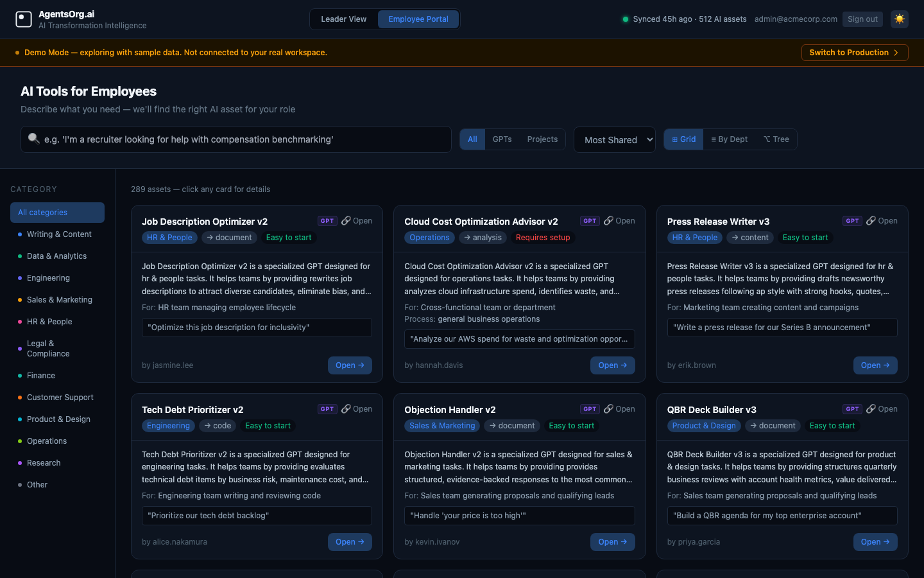
Task: Toggle the light/dark theme sun icon
Action: click(899, 19)
